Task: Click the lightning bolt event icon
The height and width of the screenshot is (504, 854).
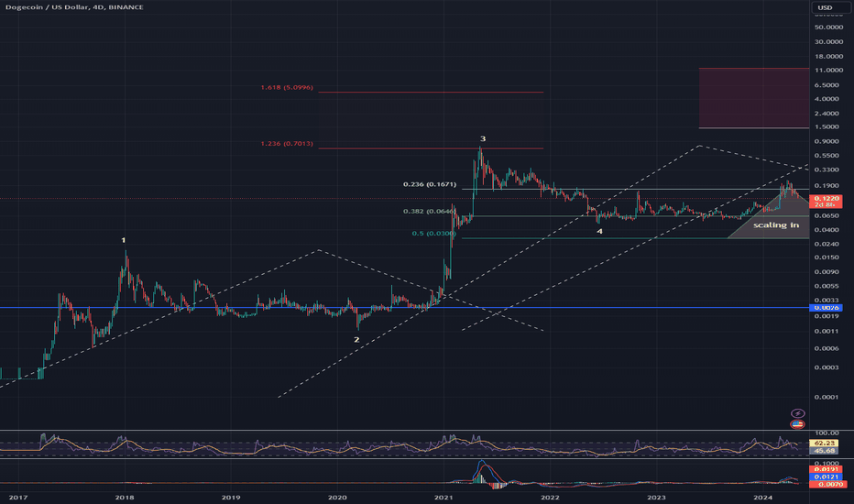Action: click(x=797, y=413)
